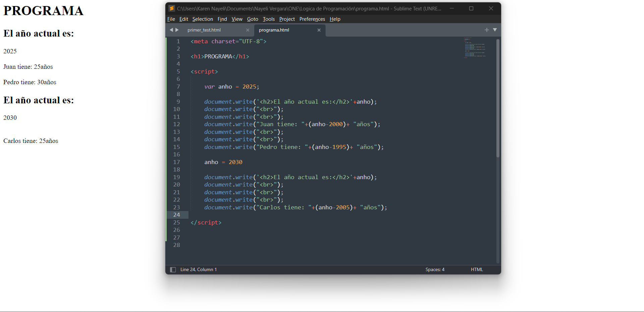Image resolution: width=644 pixels, height=312 pixels.
Task: Open the Edit menu
Action: click(183, 19)
